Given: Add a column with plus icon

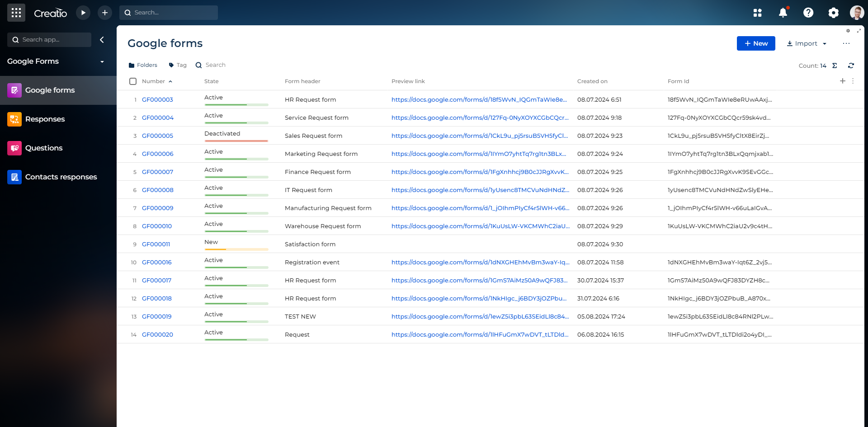Looking at the screenshot, I should [x=842, y=81].
